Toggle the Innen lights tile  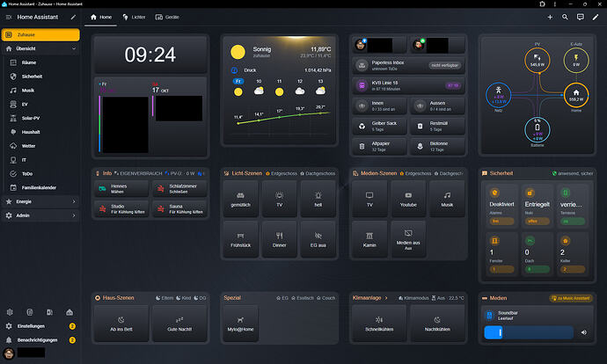[379, 106]
